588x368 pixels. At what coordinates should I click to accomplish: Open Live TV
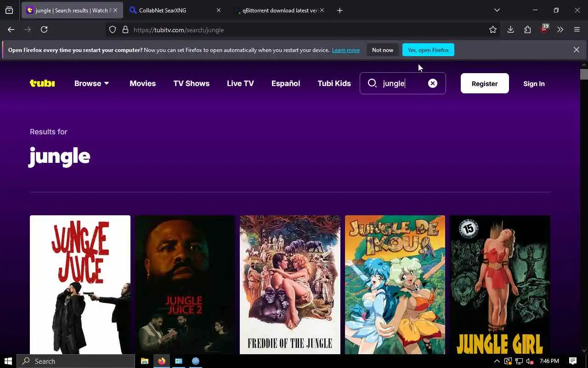240,83
